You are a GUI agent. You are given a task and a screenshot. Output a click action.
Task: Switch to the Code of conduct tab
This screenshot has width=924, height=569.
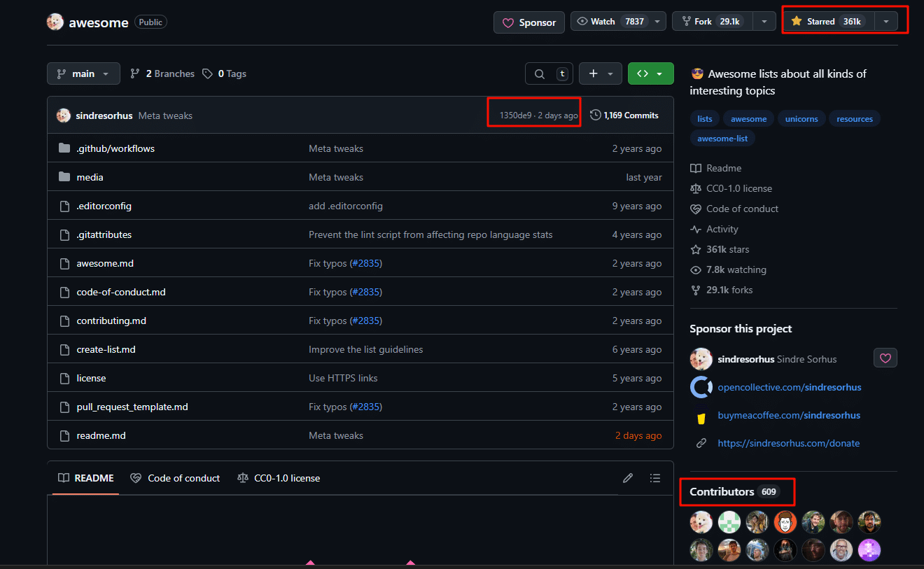(x=175, y=478)
